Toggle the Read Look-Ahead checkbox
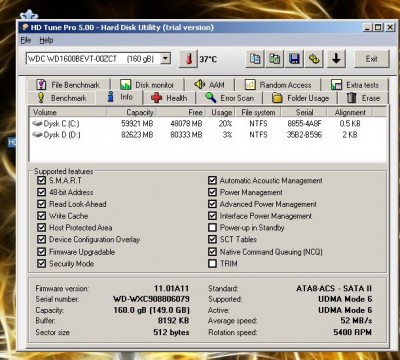Viewport: 400px width, 360px height. click(x=41, y=204)
